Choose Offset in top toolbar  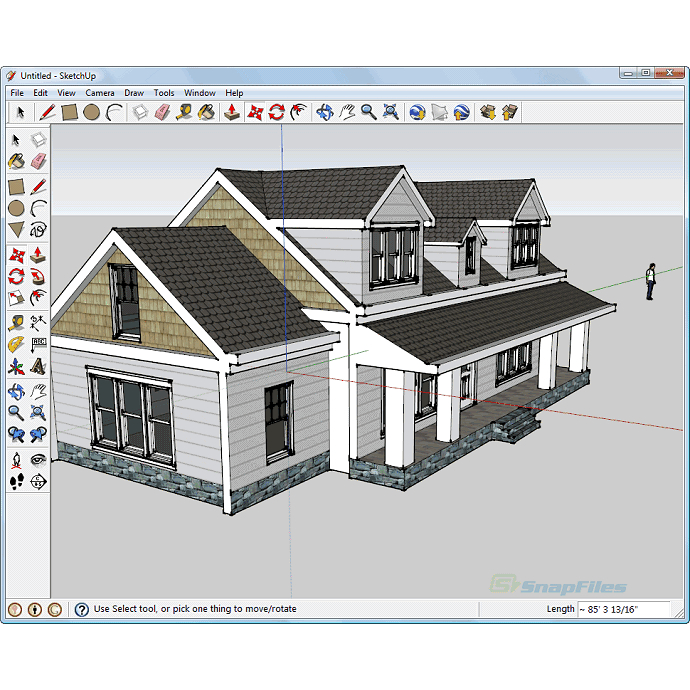[x=299, y=112]
